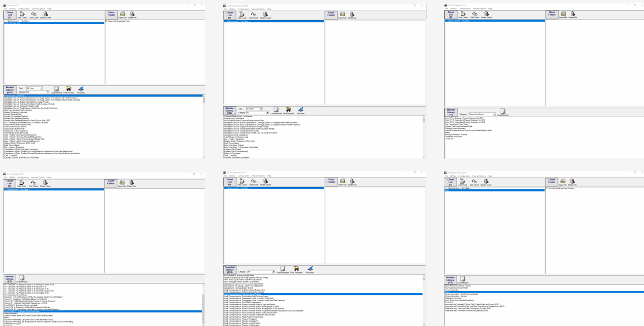Add a client in Small Business Tools
Screen dimensions: 644x326
(242, 15)
